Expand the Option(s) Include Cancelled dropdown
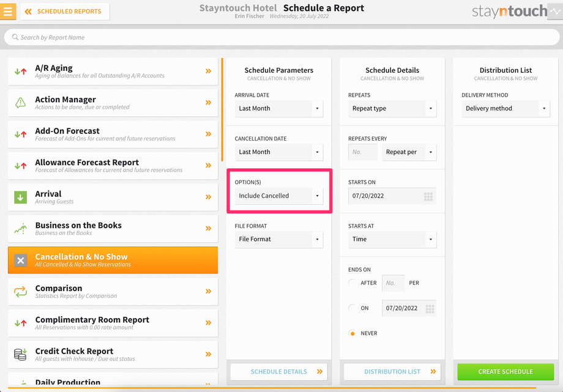The image size is (563, 392). click(x=279, y=196)
